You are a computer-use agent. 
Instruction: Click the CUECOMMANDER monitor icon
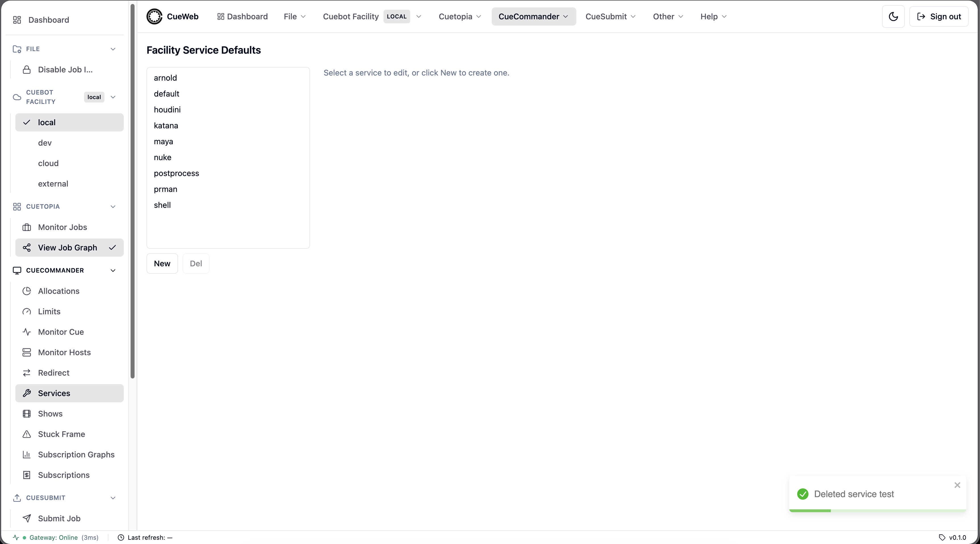[17, 271]
